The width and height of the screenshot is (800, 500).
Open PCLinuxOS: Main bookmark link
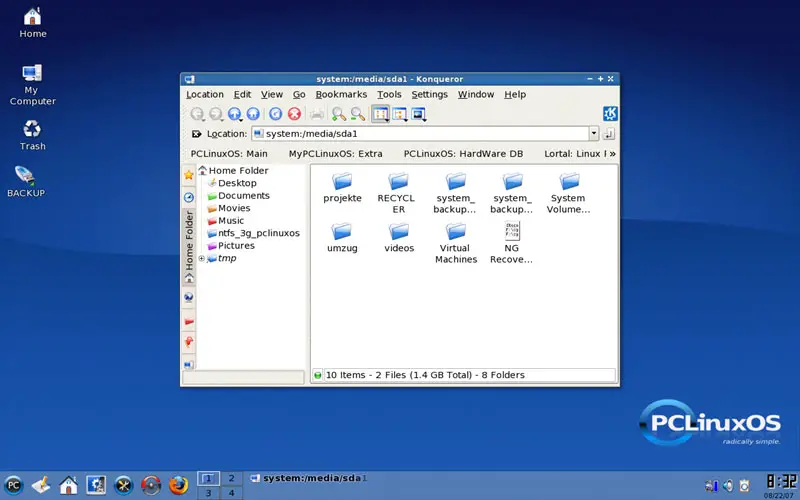229,154
